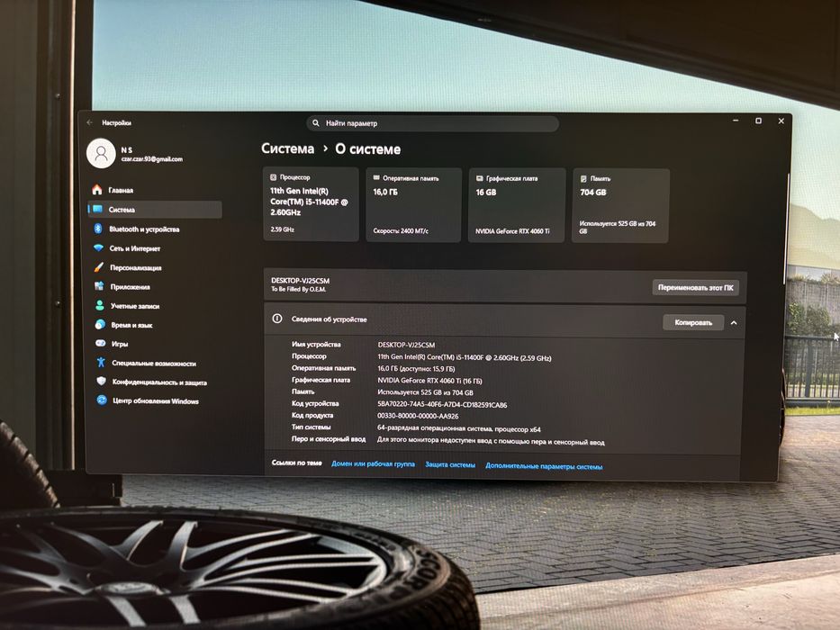
Task: Click the Учетные записи person icon
Action: [100, 305]
